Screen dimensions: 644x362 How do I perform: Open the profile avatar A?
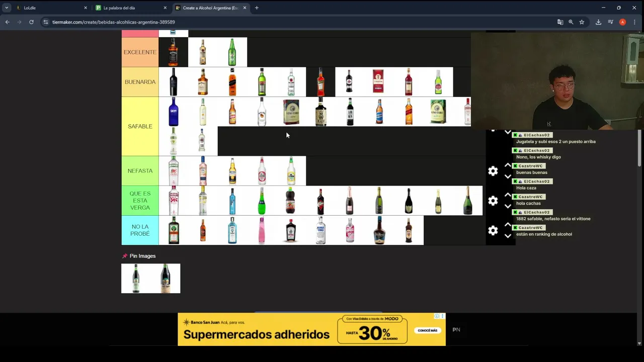pyautogui.click(x=622, y=22)
